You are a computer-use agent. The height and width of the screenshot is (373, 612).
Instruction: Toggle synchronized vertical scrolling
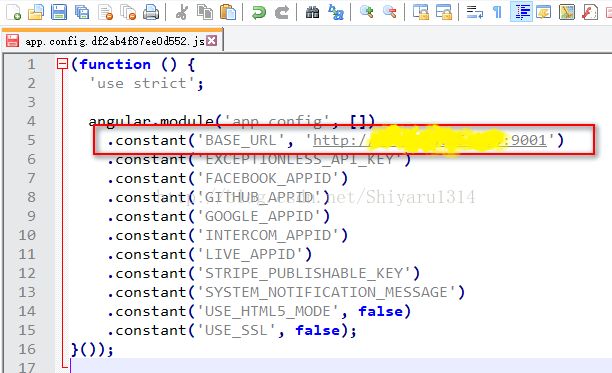click(x=420, y=12)
